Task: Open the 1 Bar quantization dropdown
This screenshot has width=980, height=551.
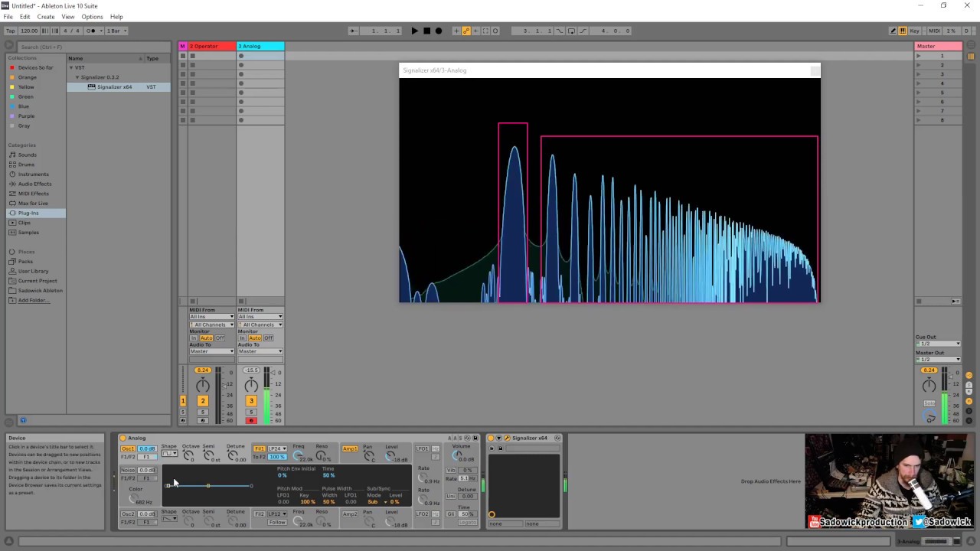Action: point(116,31)
